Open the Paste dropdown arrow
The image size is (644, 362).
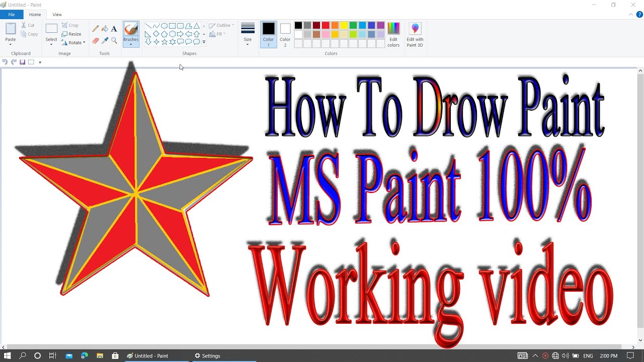11,44
